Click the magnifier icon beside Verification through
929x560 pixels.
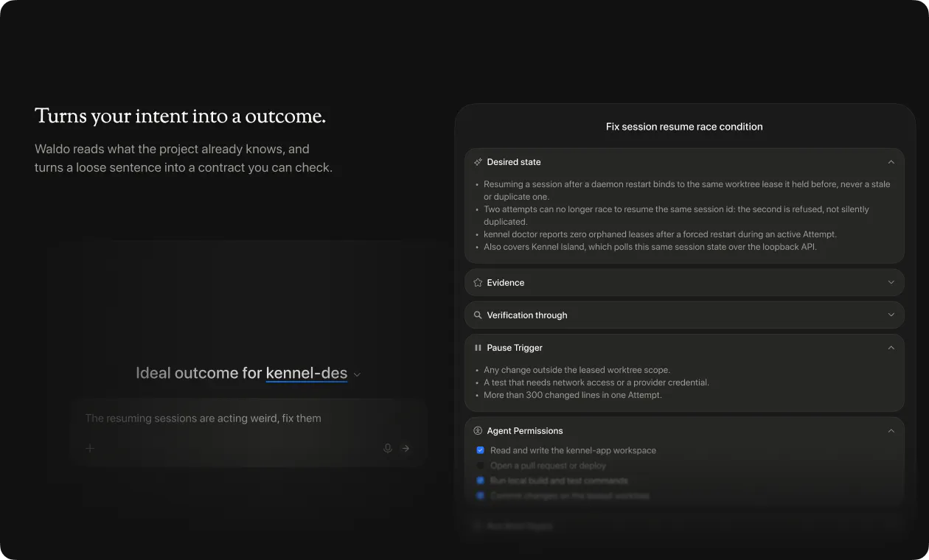(x=478, y=315)
